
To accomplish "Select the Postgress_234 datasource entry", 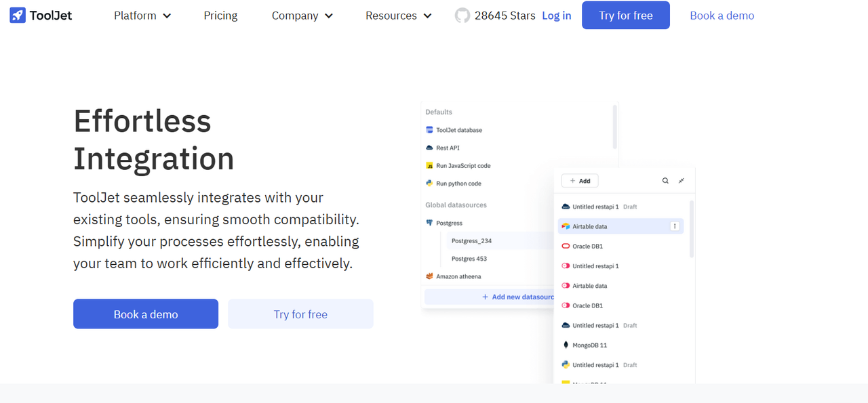I will [x=473, y=240].
